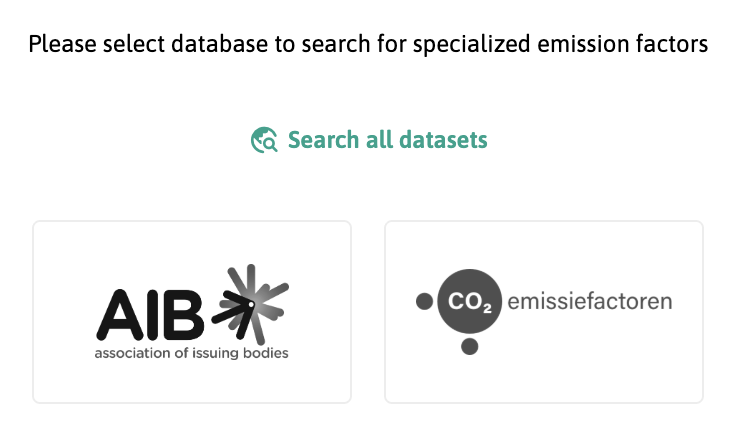Click the word datasets in the green link
This screenshot has width=736, height=432.
[444, 140]
